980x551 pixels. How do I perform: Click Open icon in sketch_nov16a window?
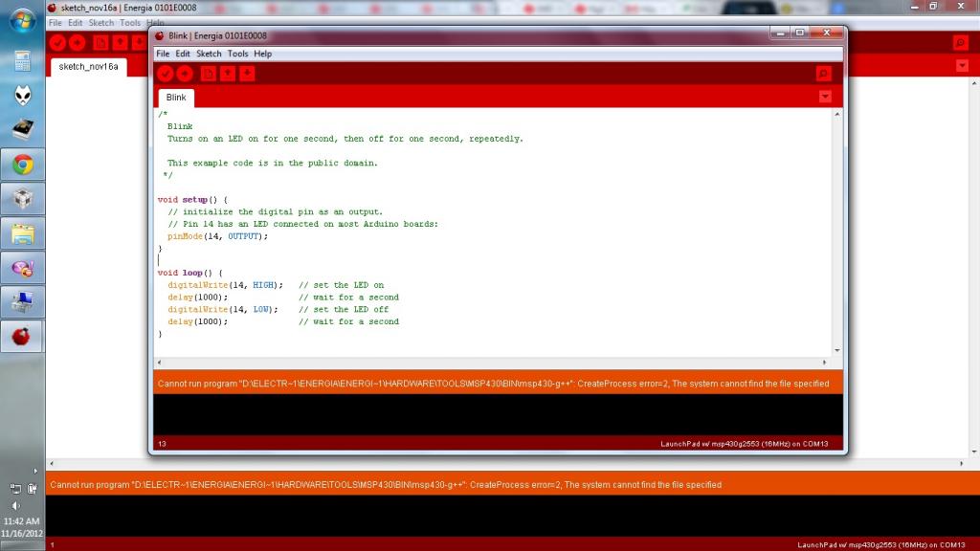[120, 42]
